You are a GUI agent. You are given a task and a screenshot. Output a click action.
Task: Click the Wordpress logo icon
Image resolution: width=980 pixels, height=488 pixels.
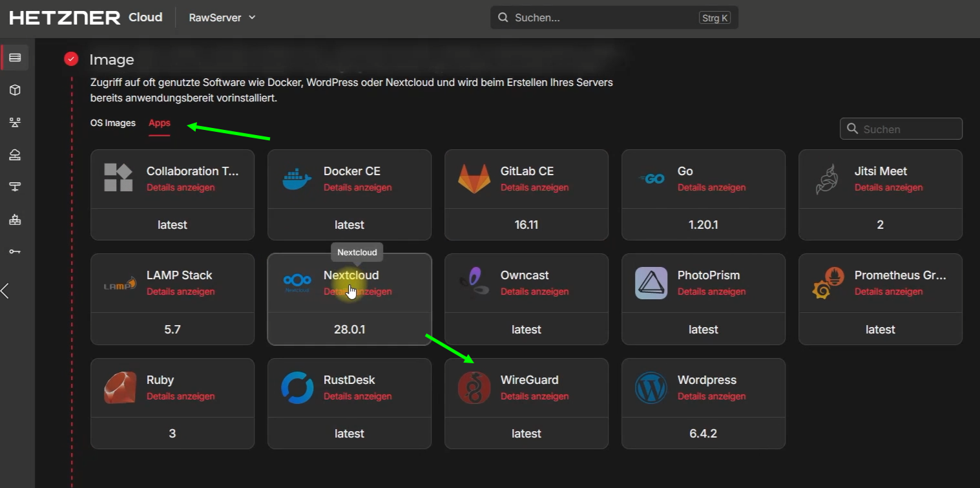[651, 388]
